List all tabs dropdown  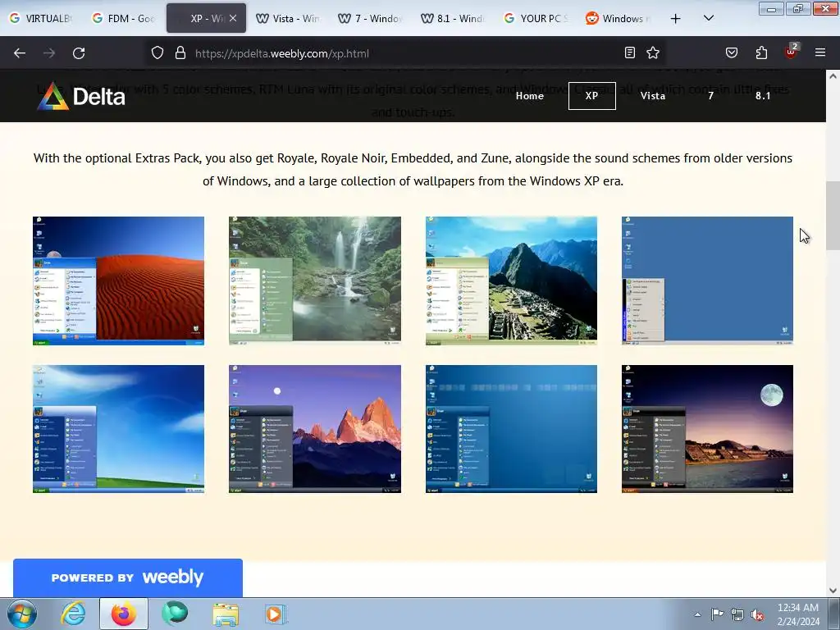point(708,18)
